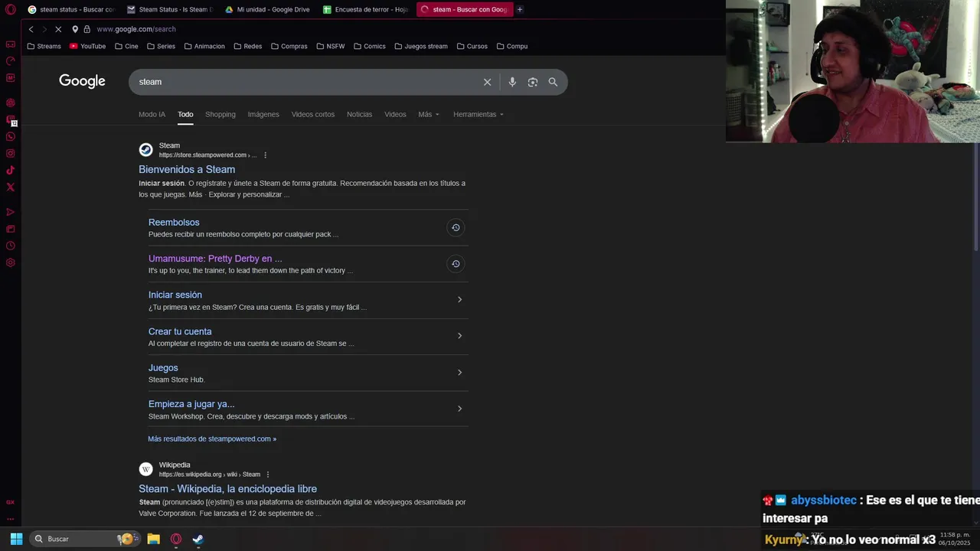Open the Compras bookmarks folder

(x=289, y=46)
